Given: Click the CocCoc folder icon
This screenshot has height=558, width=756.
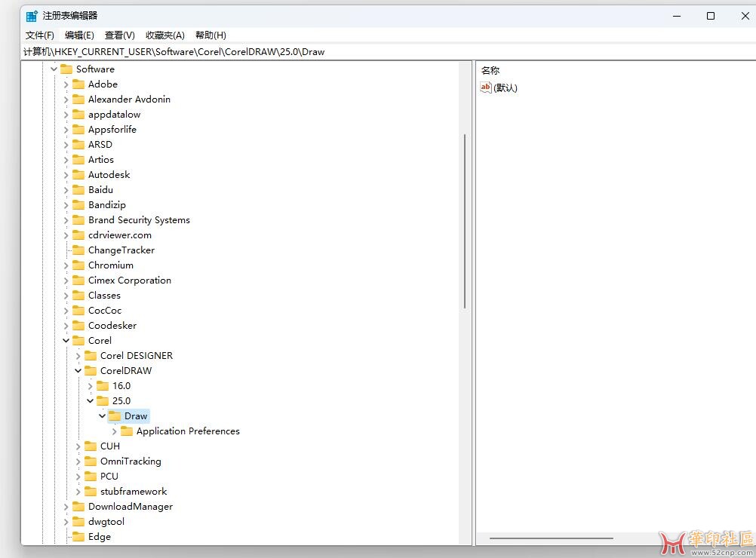Looking at the screenshot, I should tap(78, 311).
